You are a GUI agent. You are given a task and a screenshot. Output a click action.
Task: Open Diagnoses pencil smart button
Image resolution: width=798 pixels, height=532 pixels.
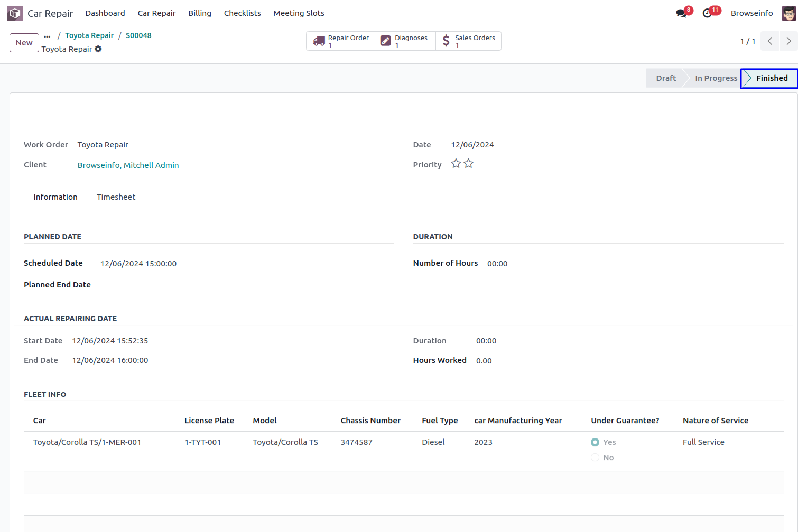click(405, 41)
